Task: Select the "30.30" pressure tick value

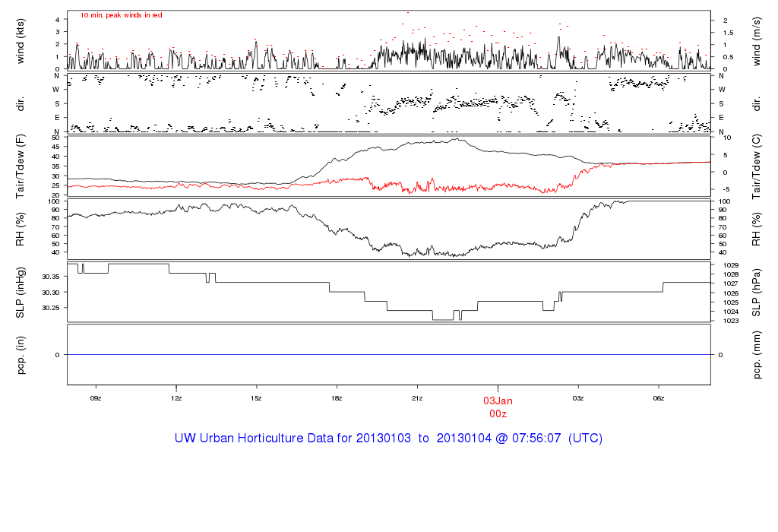Action: [x=51, y=293]
